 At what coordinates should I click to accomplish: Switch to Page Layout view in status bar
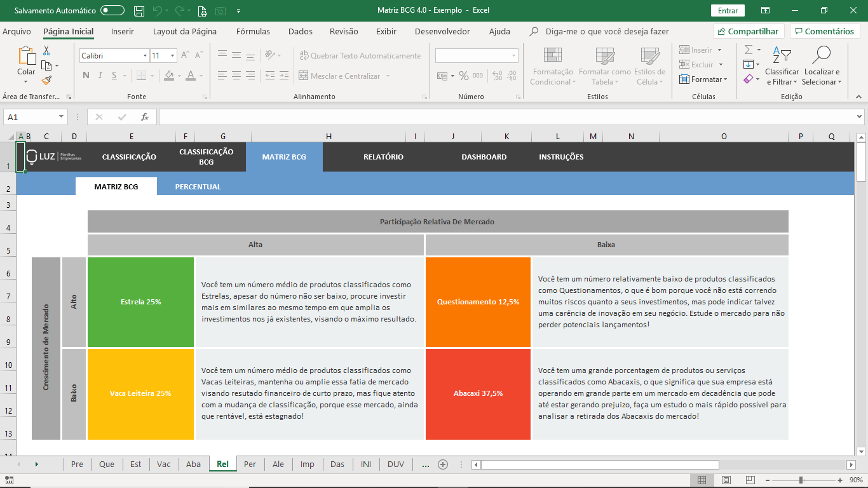coord(726,480)
